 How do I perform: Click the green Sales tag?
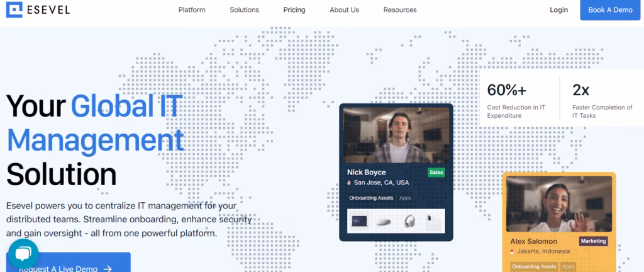pyautogui.click(x=436, y=173)
